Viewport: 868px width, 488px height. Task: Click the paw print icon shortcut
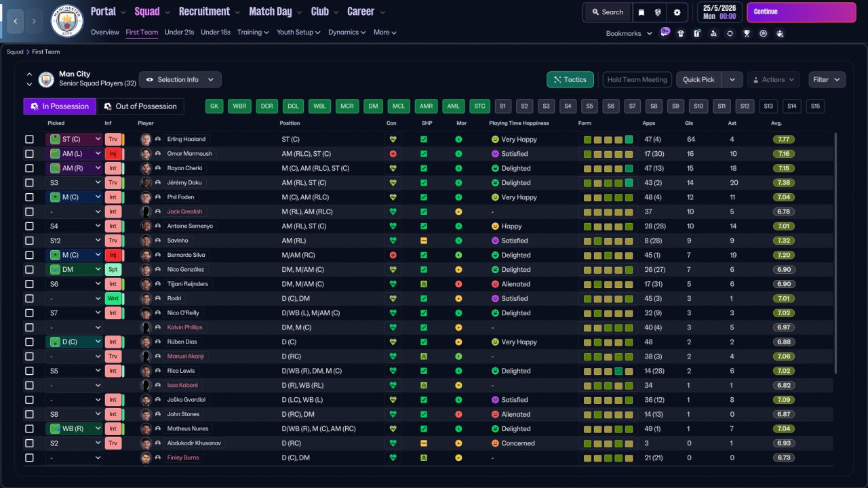tap(780, 33)
